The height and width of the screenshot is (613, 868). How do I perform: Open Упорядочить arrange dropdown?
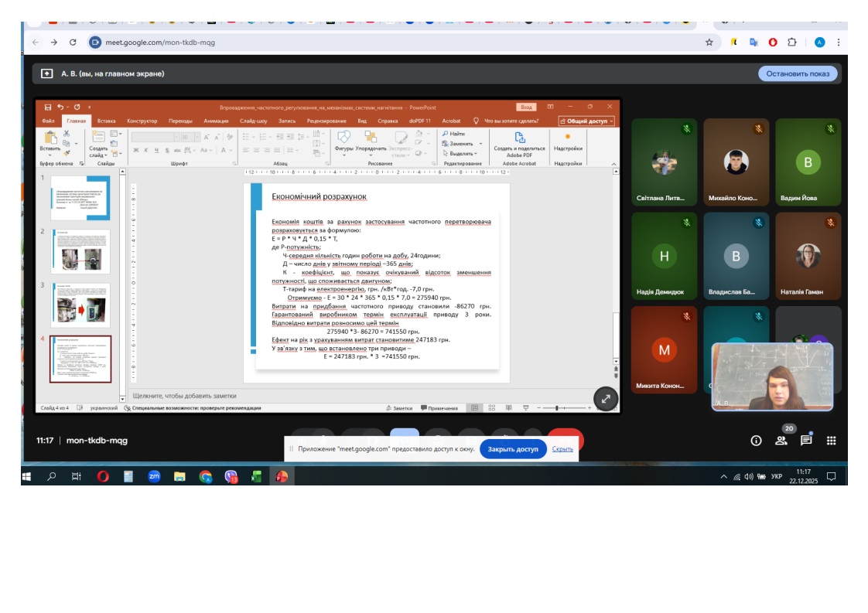(371, 142)
